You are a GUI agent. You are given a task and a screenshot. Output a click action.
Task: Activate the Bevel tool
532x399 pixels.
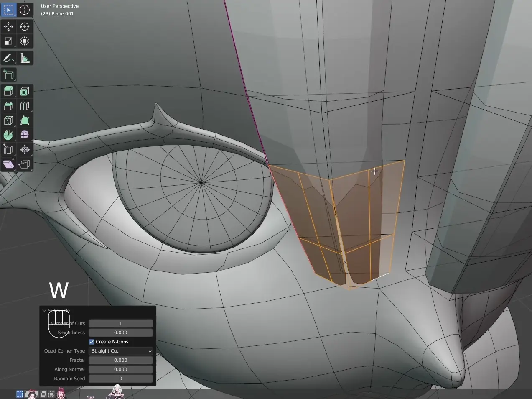tap(8, 106)
